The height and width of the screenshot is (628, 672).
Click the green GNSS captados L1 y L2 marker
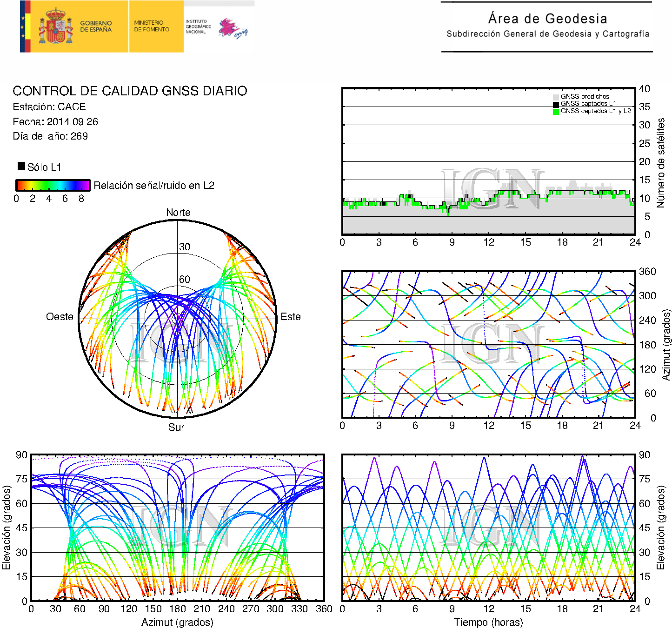[x=556, y=111]
